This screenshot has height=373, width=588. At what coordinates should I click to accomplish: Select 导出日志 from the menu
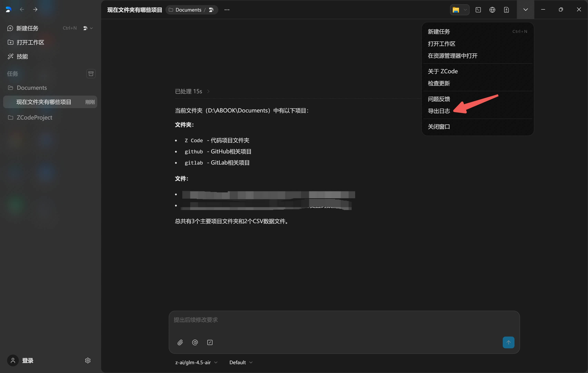point(439,111)
